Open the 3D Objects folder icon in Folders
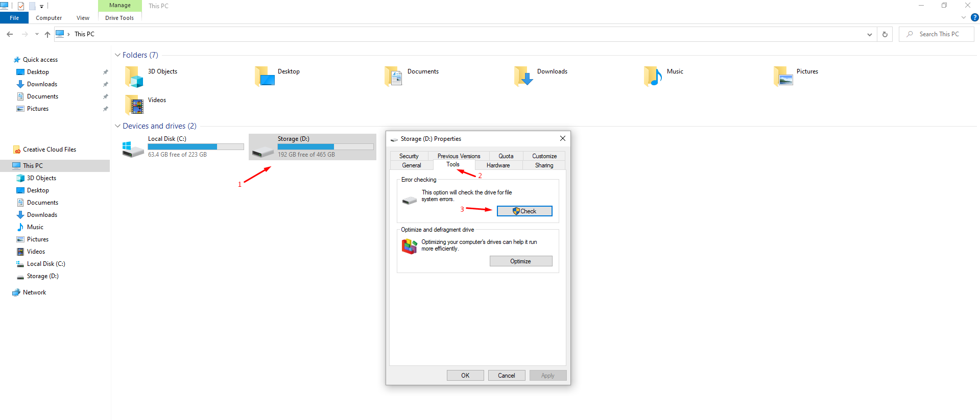Screen dimensions: 980x420 point(134,77)
